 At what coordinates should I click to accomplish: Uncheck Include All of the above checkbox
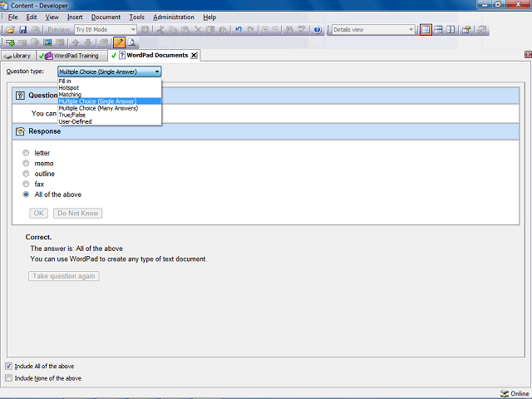[8, 366]
